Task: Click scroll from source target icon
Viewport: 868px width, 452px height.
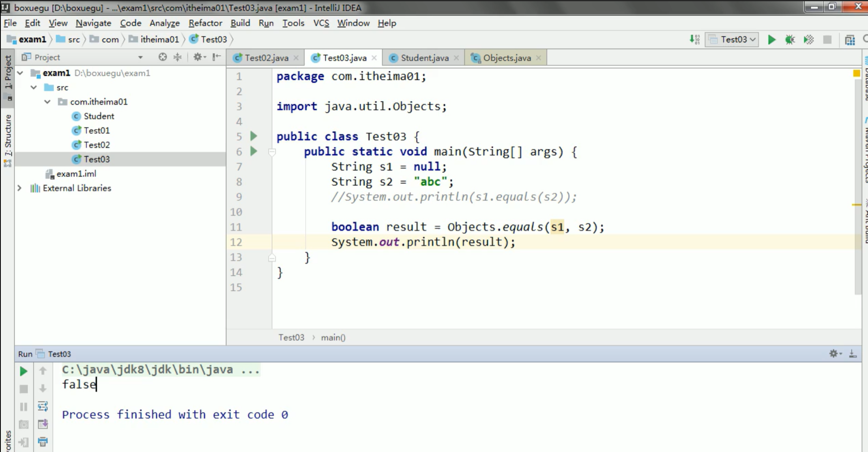Action: point(162,57)
